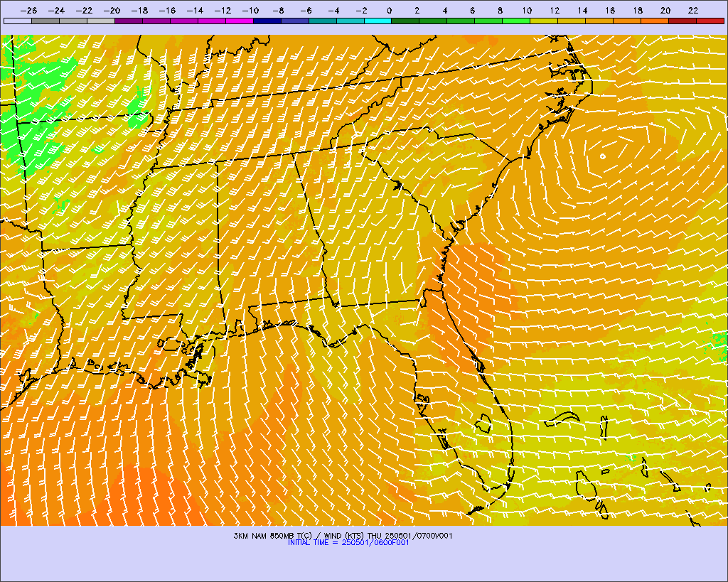This screenshot has width=728, height=582.
Task: Click the red swatch right of 22
Action: [710, 21]
